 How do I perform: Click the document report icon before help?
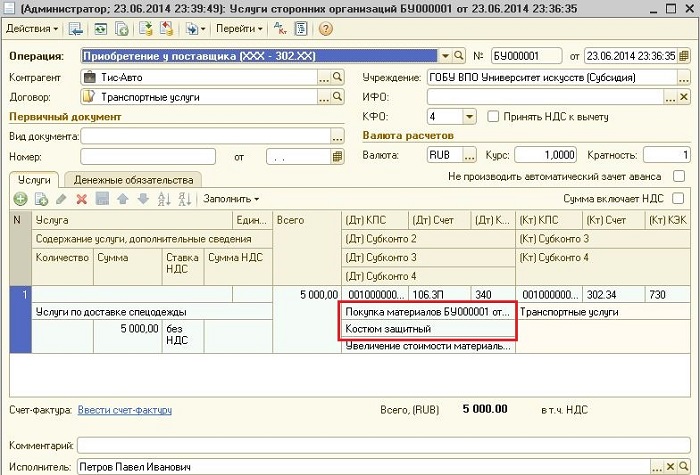tap(301, 29)
